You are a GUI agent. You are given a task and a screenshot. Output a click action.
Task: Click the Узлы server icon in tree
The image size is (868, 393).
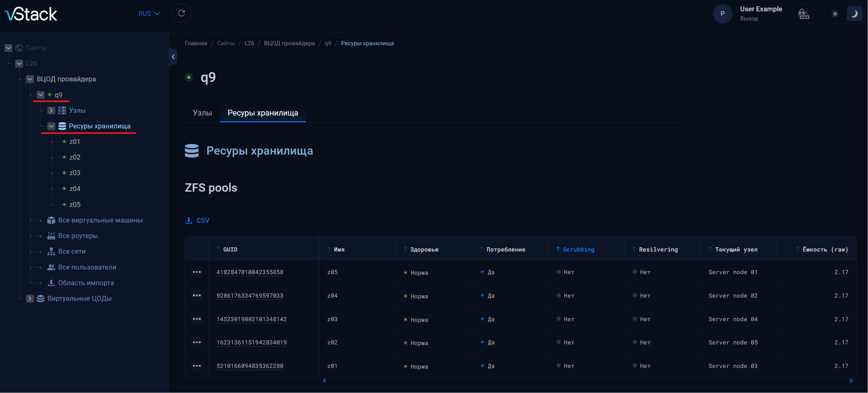[x=62, y=111]
